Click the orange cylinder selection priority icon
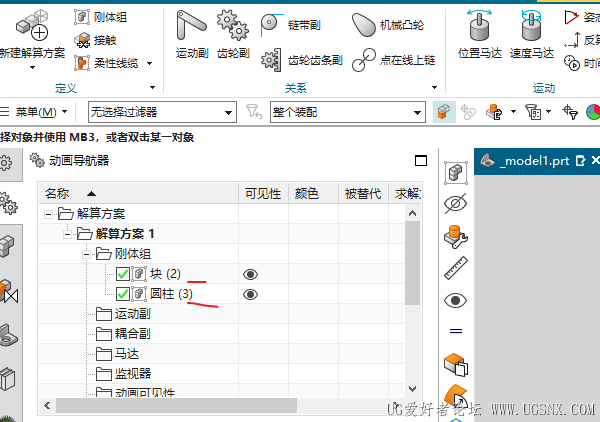This screenshot has height=422, width=600. point(494,112)
